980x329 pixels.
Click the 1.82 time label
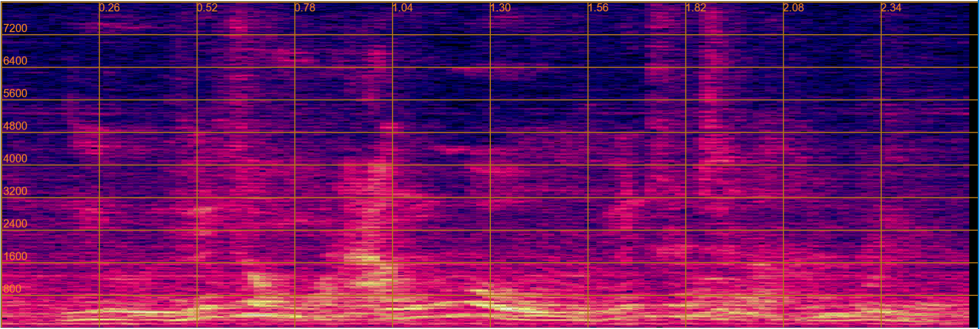696,8
